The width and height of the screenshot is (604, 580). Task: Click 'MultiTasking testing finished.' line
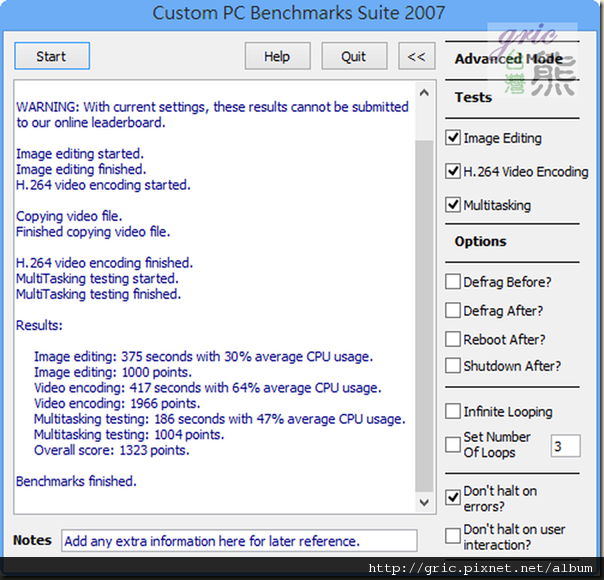[x=98, y=294]
